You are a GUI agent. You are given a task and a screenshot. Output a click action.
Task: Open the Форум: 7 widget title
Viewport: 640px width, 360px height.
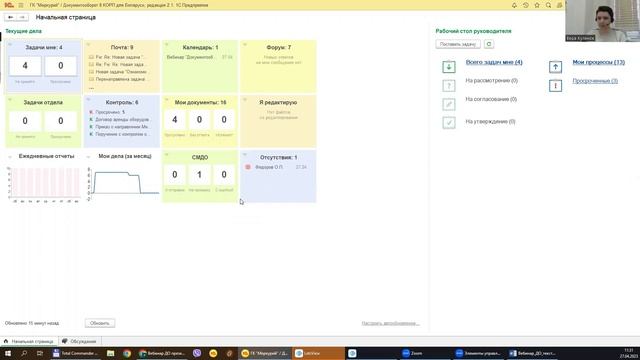pyautogui.click(x=279, y=47)
